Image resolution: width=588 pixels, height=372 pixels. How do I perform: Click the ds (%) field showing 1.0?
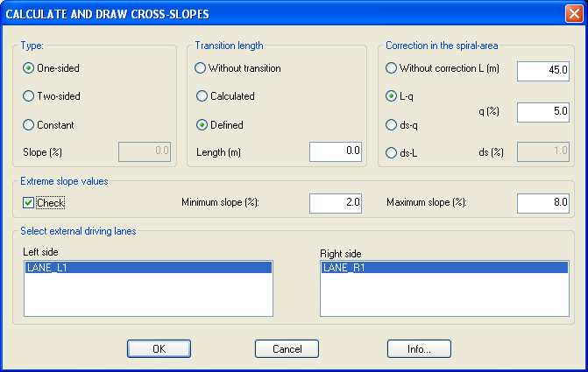pos(543,151)
